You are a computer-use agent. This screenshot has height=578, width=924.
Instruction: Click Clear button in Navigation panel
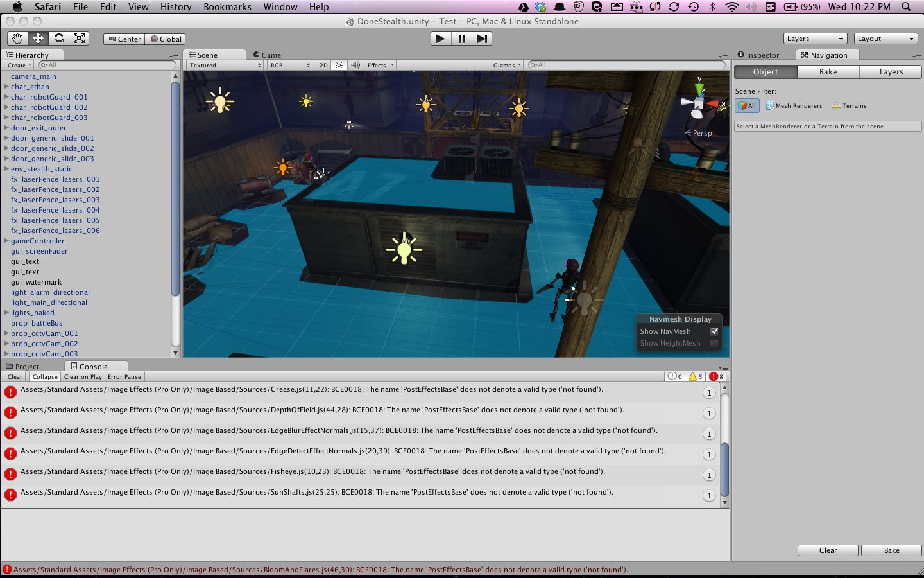[828, 550]
